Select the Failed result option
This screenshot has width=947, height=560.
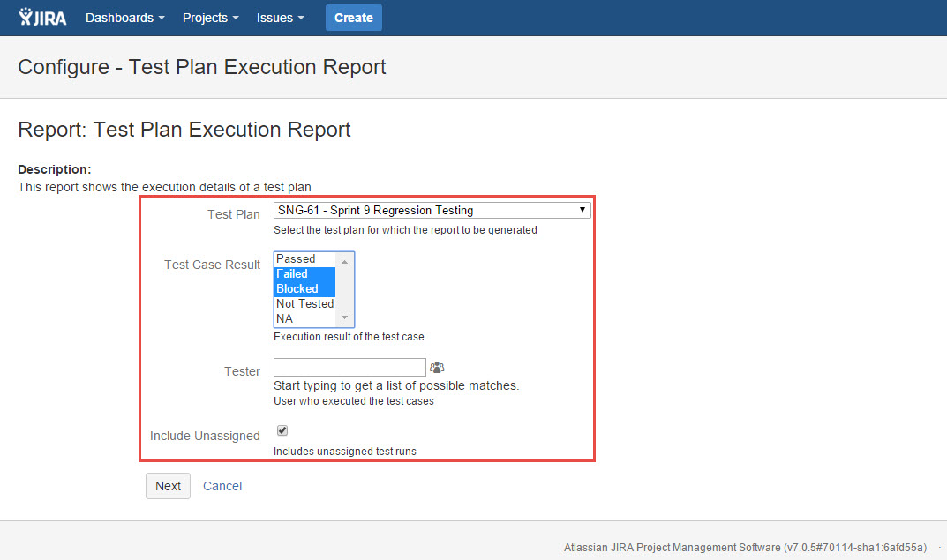coord(304,274)
